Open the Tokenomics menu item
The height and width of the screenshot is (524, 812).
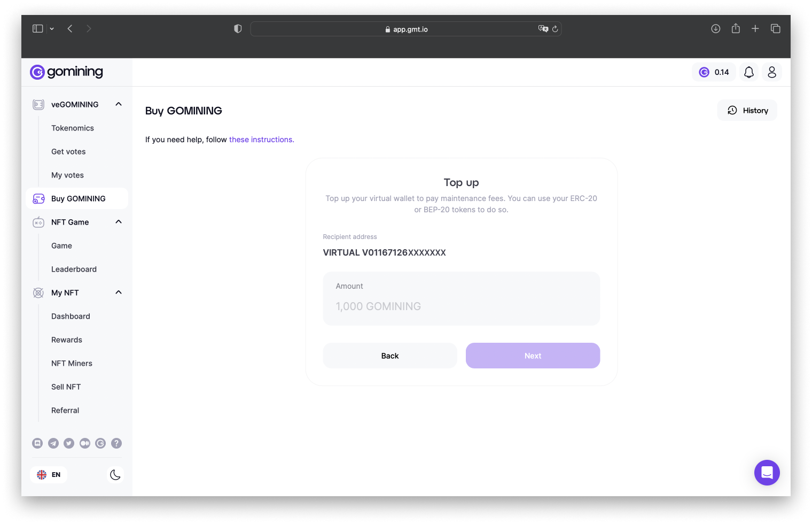point(73,128)
